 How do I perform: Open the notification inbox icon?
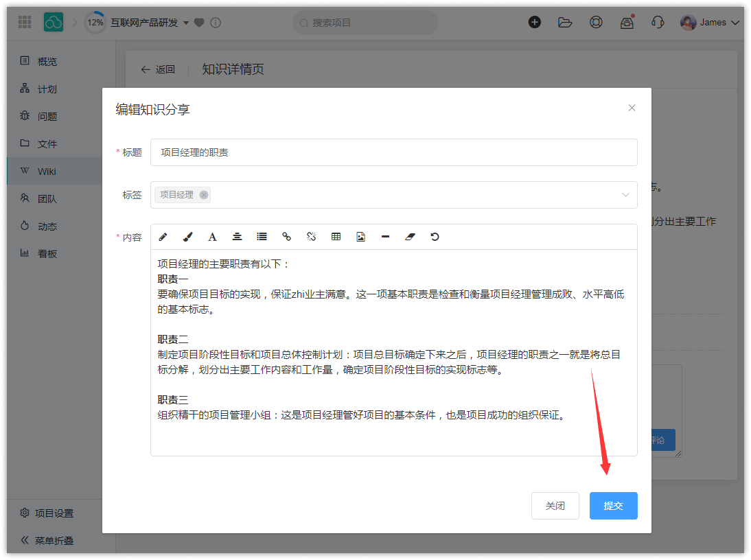(x=627, y=22)
